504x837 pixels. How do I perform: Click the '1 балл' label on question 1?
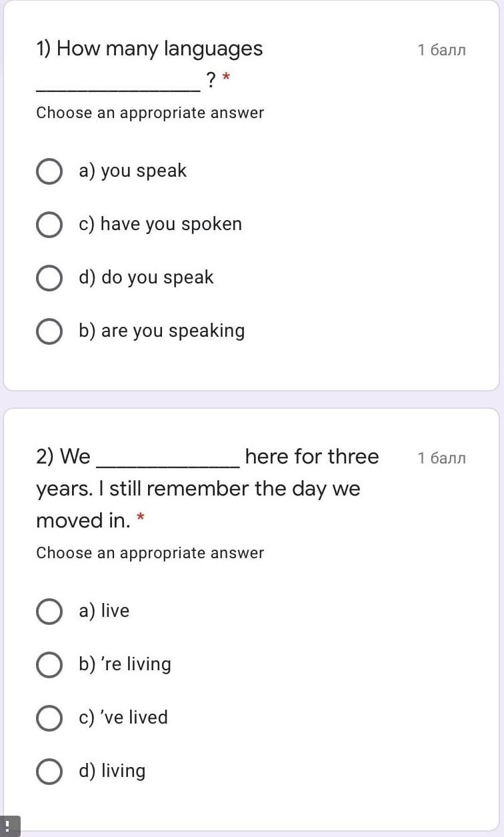coord(441,50)
